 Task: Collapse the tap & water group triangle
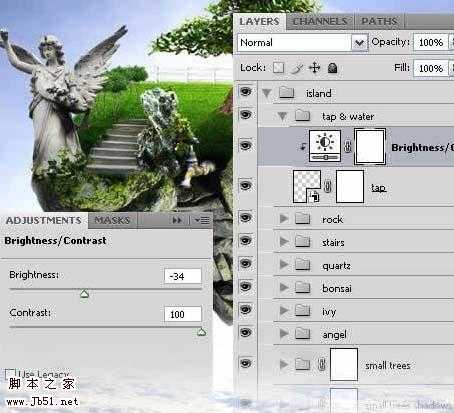(283, 116)
